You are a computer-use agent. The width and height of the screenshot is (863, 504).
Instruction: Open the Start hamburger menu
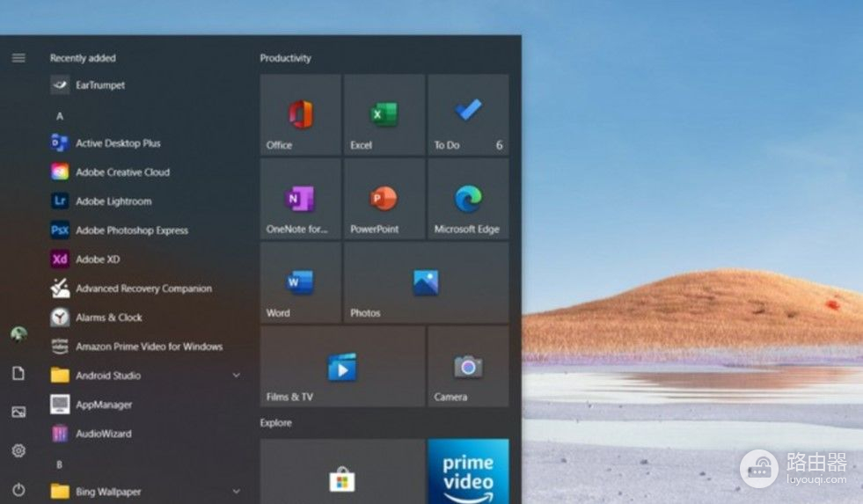(x=18, y=58)
